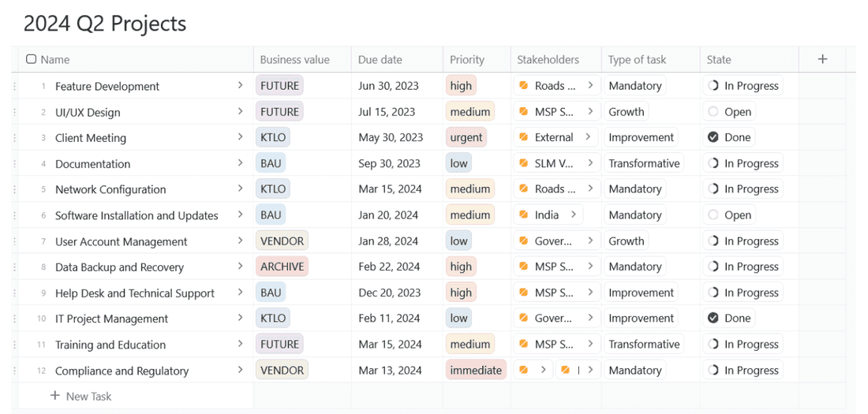Toggle In Progress state for Network Configuration

coord(713,189)
